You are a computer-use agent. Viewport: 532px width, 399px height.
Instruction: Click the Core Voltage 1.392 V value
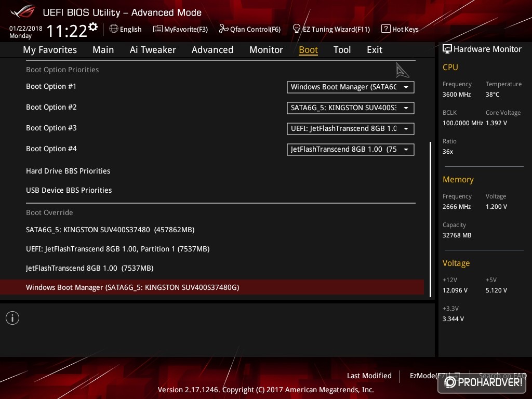[496, 123]
